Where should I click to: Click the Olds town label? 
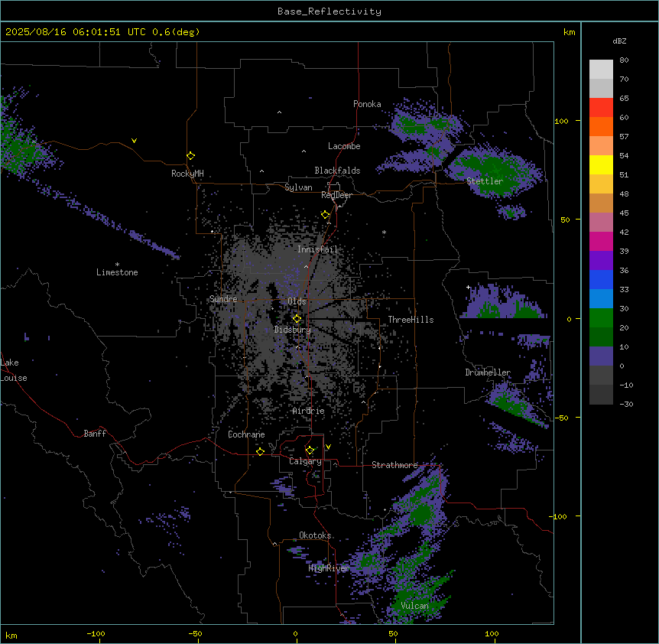click(x=297, y=301)
